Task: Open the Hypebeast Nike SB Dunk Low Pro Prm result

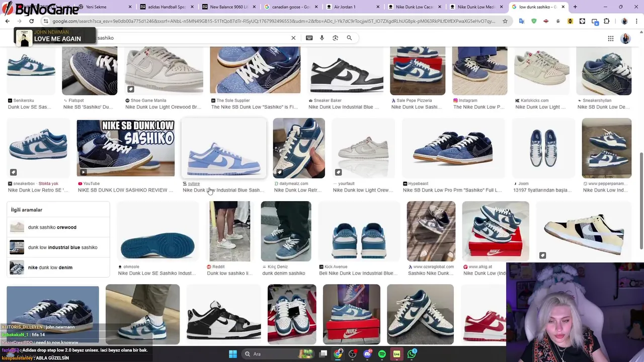Action: tap(452, 190)
